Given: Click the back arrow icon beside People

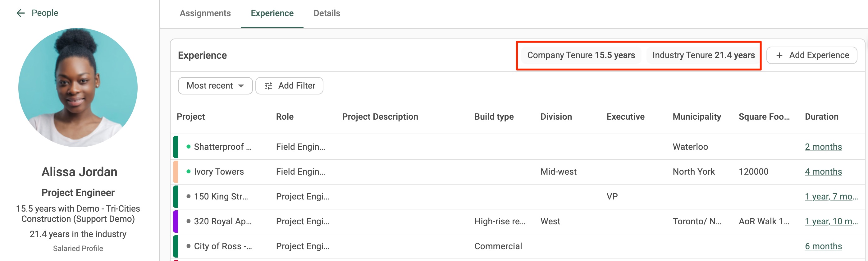Looking at the screenshot, I should (x=21, y=13).
